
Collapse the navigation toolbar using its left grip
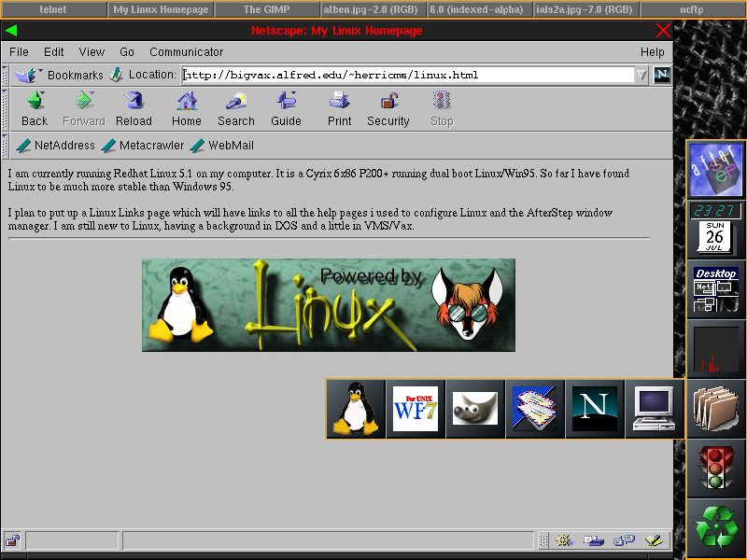tap(6, 109)
